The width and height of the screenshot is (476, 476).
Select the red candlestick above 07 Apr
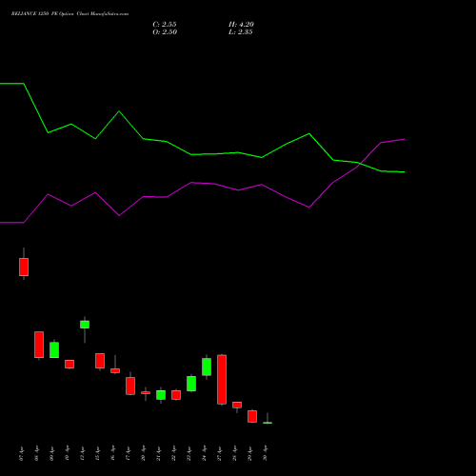coord(24,267)
